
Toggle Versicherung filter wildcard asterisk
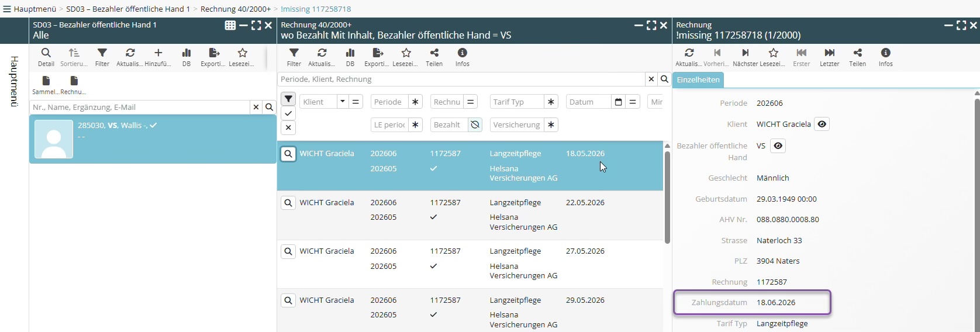coord(551,125)
